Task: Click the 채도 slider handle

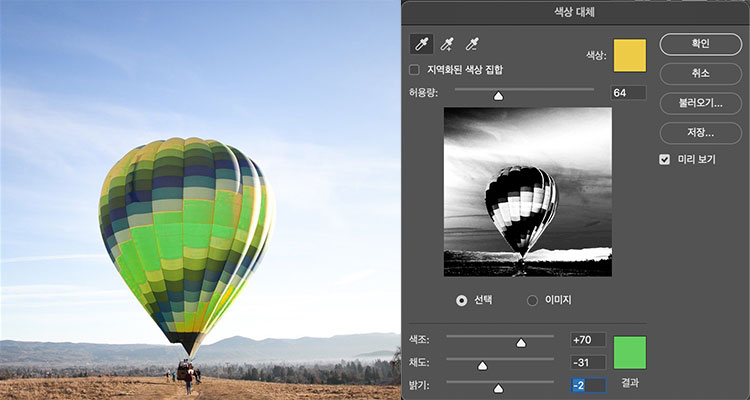Action: [483, 366]
